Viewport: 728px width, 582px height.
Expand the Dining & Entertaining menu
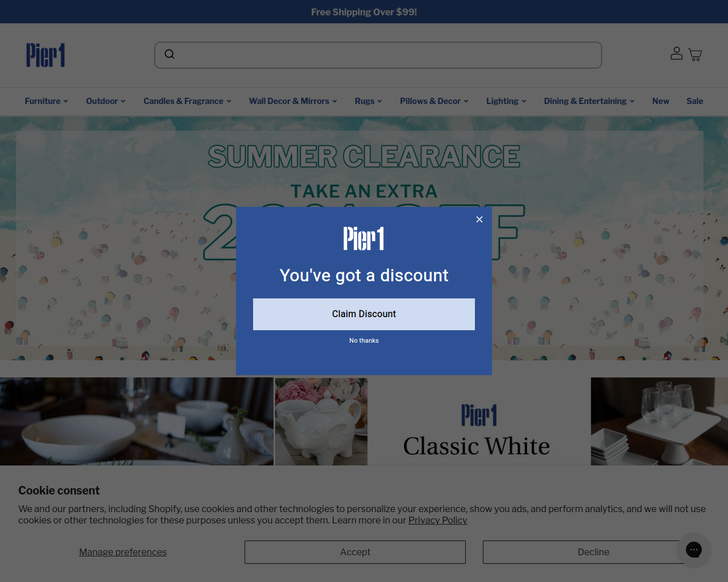tap(589, 101)
